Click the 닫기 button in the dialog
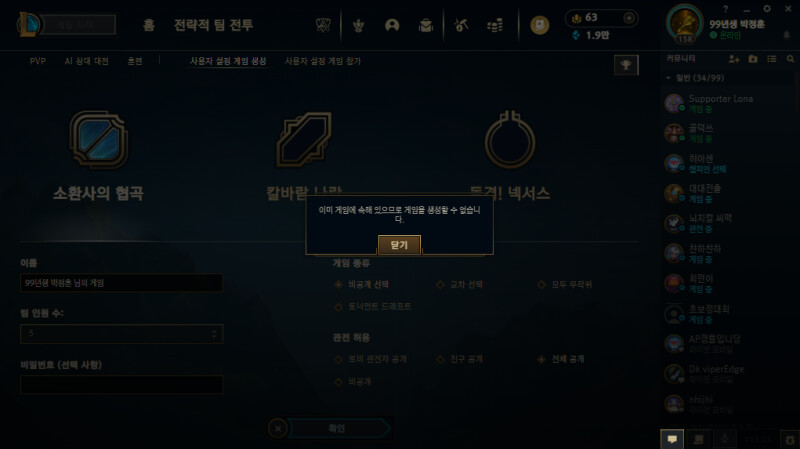Image resolution: width=800 pixels, height=449 pixels. click(x=399, y=245)
